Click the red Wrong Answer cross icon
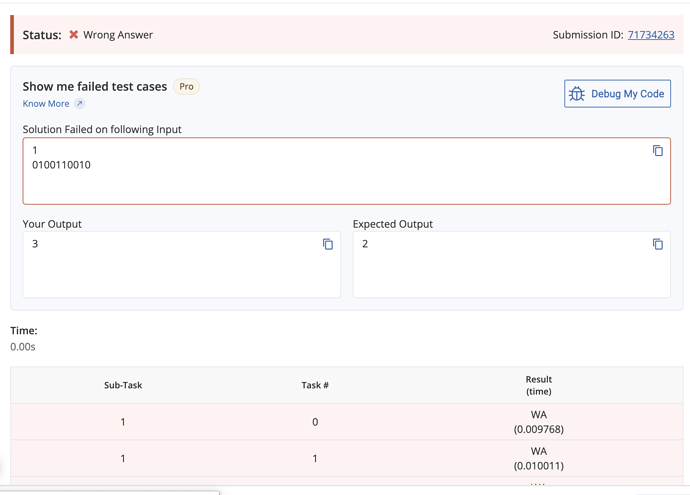690x495 pixels. pyautogui.click(x=73, y=34)
